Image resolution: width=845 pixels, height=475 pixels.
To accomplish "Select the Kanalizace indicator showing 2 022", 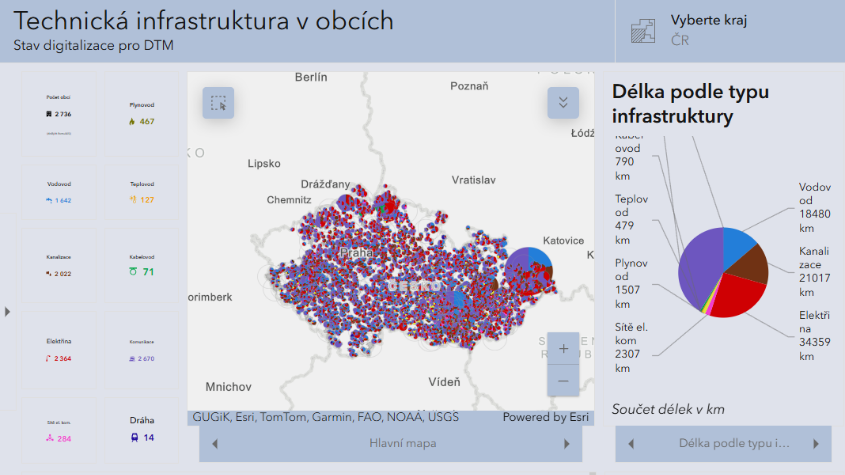I will tap(58, 265).
